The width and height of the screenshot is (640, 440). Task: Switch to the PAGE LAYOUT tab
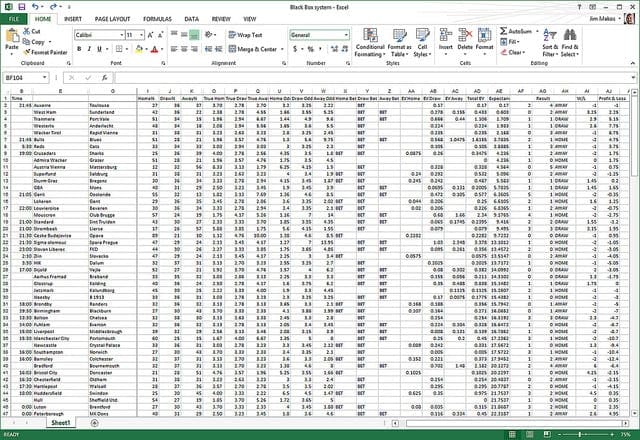(112, 19)
